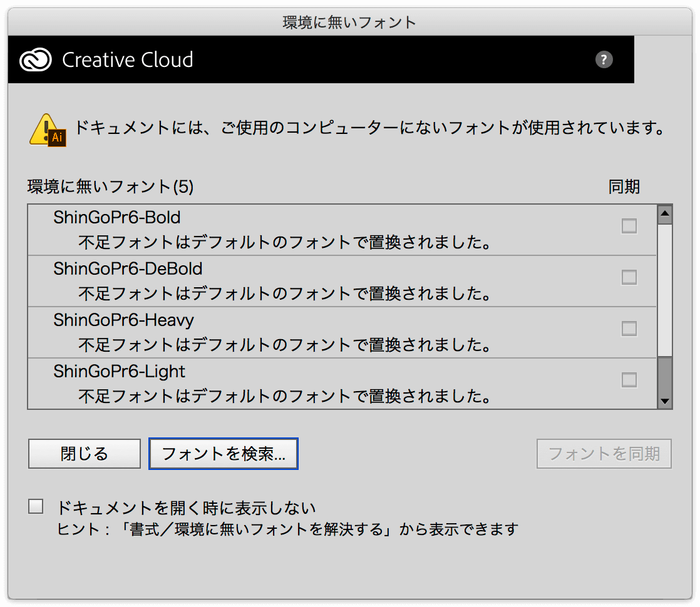700x607 pixels.
Task: Click the font list scroll down arrow
Action: point(665,400)
